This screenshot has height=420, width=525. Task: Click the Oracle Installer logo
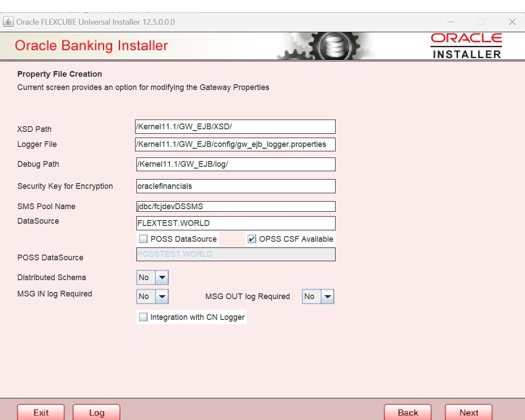466,46
